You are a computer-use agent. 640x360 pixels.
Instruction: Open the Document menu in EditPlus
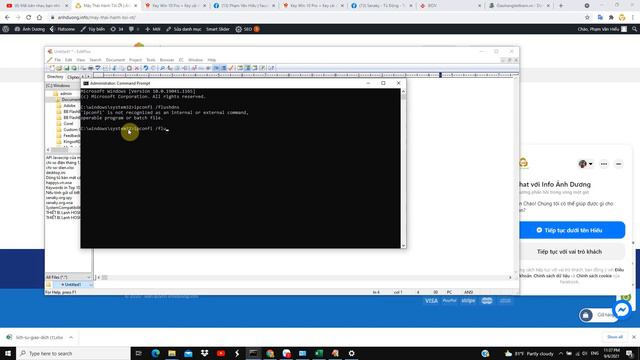pyautogui.click(x=115, y=60)
